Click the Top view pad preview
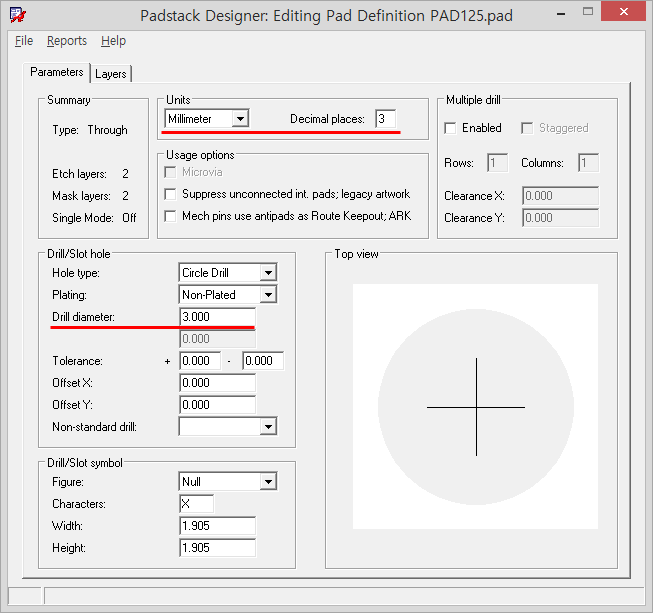This screenshot has width=653, height=613. [x=476, y=407]
